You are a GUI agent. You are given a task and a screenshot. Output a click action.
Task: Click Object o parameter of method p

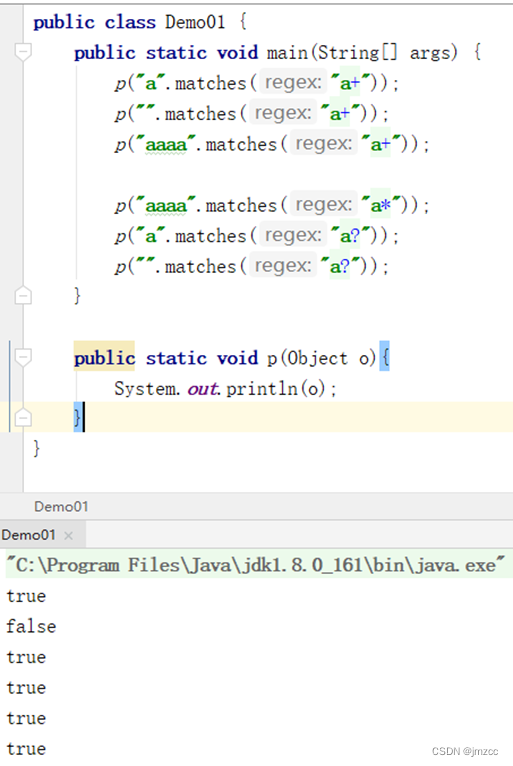coord(328,358)
